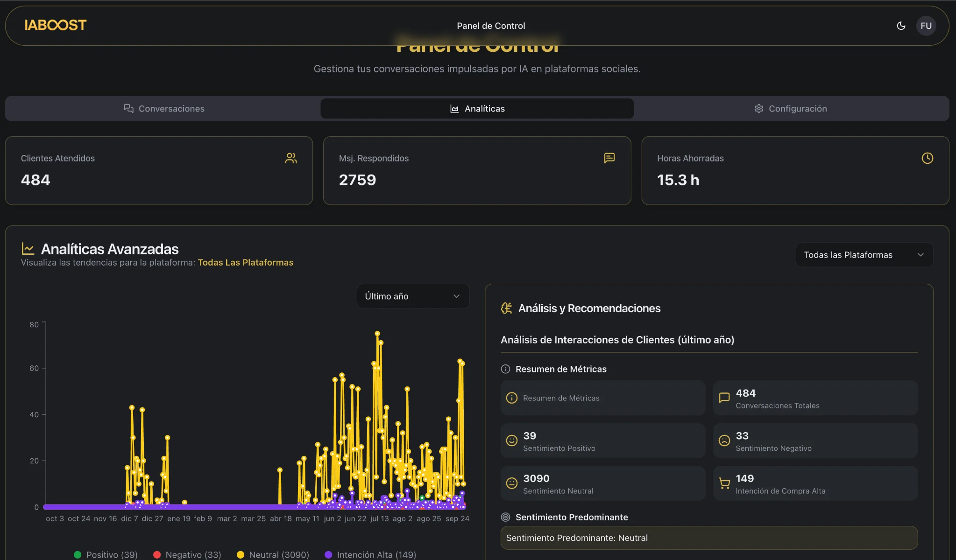The image size is (956, 560).
Task: Toggle the Intención Alta legend item
Action: (x=371, y=554)
